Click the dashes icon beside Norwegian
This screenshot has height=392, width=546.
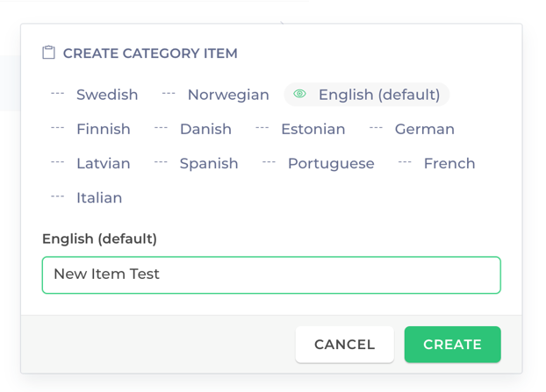point(169,94)
